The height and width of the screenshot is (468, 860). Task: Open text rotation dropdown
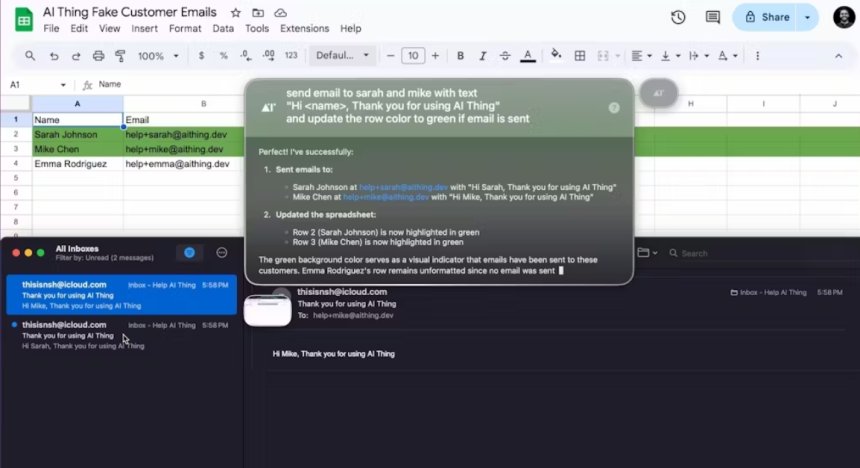(728, 55)
